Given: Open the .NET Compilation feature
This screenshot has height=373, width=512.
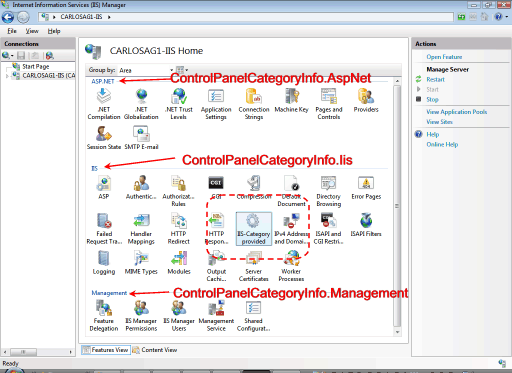Looking at the screenshot, I should [x=104, y=104].
